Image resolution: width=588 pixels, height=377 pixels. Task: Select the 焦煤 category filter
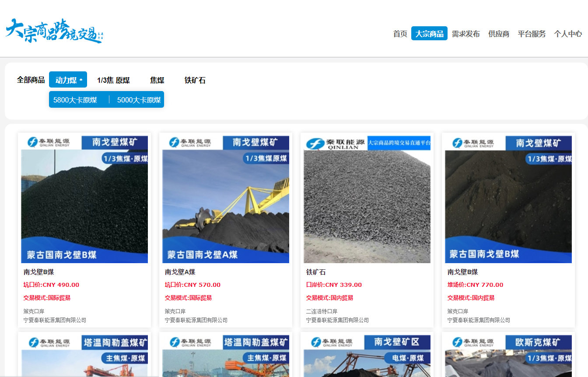[157, 80]
